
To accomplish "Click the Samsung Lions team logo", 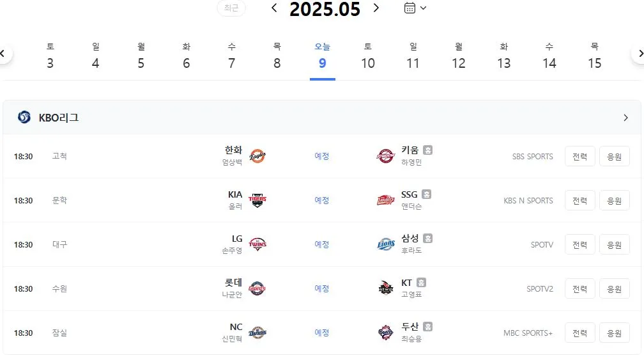I will (x=386, y=244).
